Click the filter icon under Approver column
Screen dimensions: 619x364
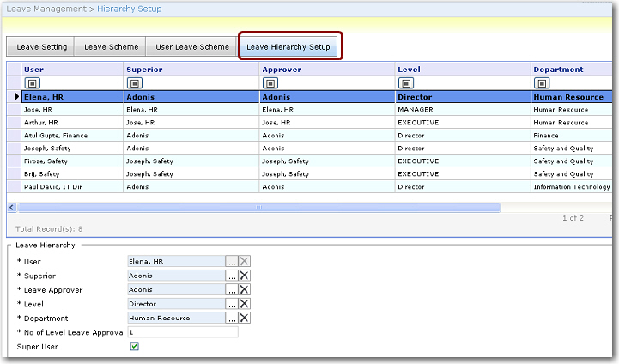click(x=270, y=83)
